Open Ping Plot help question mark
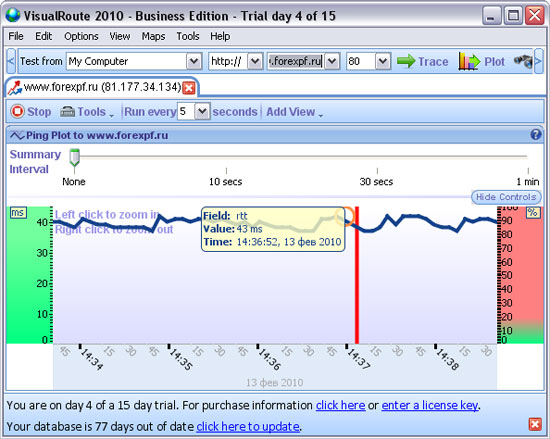Image resolution: width=550 pixels, height=439 pixels. coord(536,135)
